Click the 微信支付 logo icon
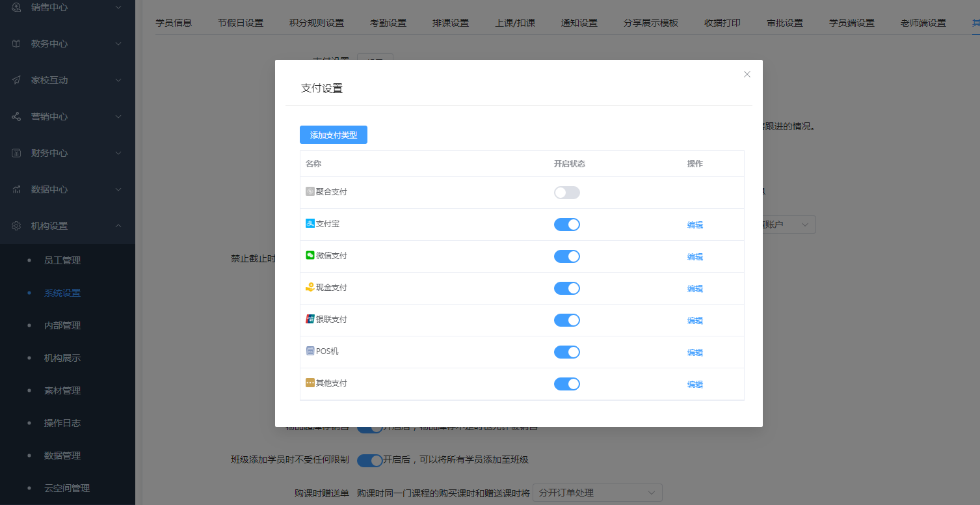This screenshot has width=980, height=505. (310, 255)
